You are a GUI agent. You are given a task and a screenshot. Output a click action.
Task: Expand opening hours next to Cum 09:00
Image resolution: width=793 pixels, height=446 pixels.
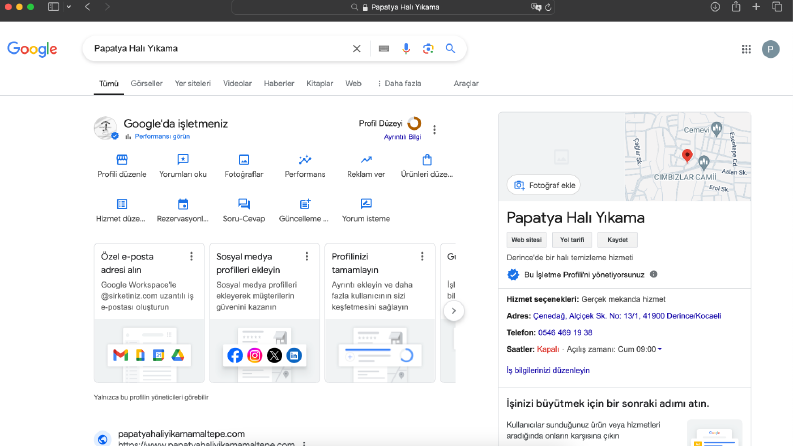click(659, 349)
